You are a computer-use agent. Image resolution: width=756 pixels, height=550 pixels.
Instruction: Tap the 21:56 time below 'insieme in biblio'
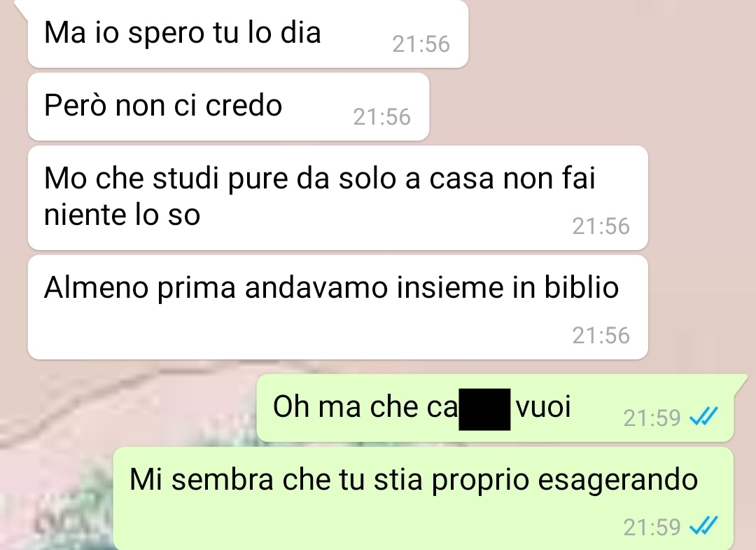(x=601, y=336)
